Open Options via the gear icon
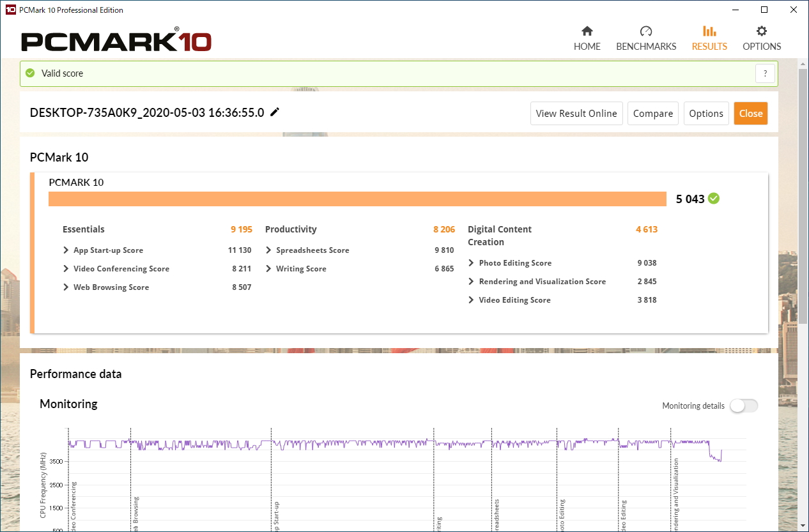This screenshot has height=532, width=809. pyautogui.click(x=761, y=31)
